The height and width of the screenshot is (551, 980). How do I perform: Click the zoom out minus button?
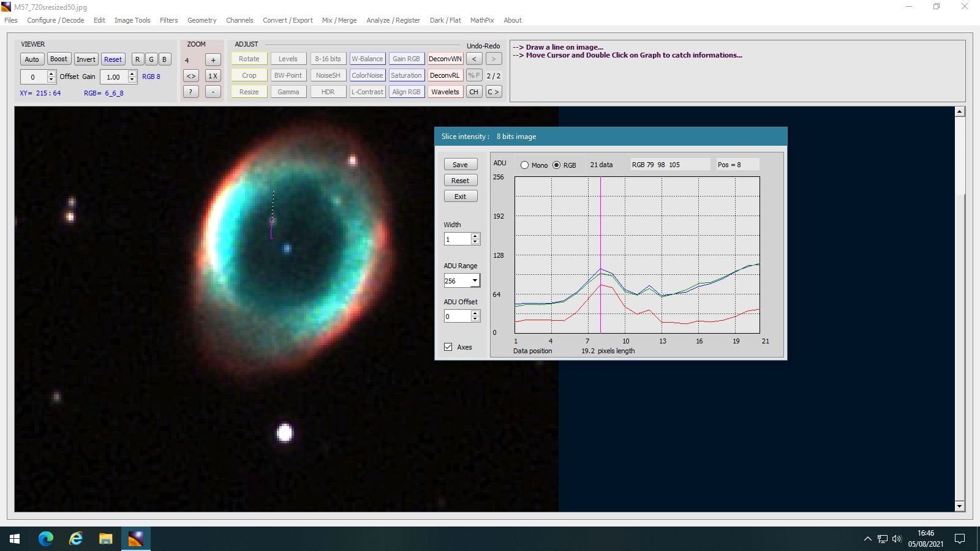click(x=213, y=92)
